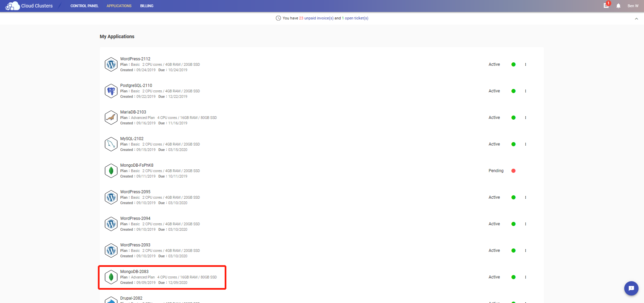Open the BILLING menu
644x303 pixels.
point(147,6)
